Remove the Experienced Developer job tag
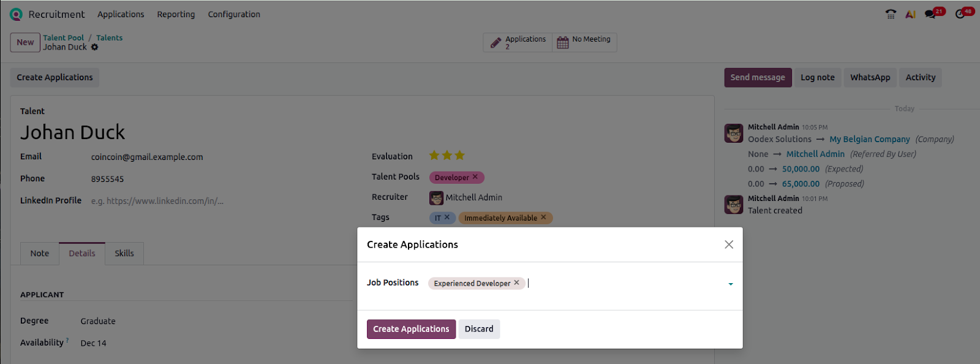Viewport: 980px width, 364px height. (516, 282)
